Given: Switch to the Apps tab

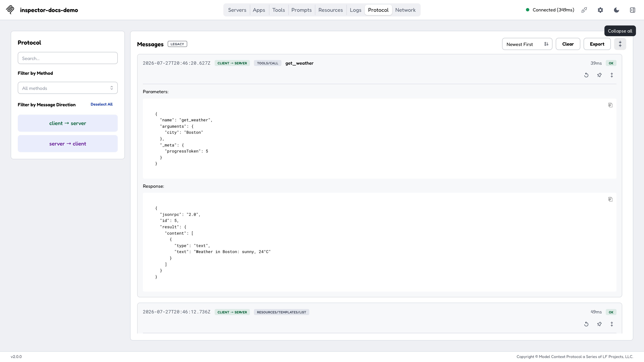Looking at the screenshot, I should [x=259, y=10].
